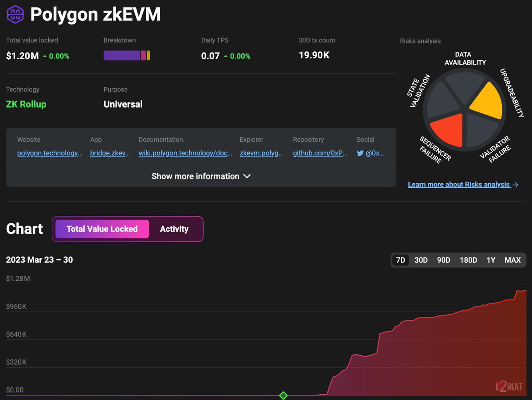This screenshot has width=532, height=400.
Task: Open the zkevm.polyg... explorer link
Action: click(261, 153)
